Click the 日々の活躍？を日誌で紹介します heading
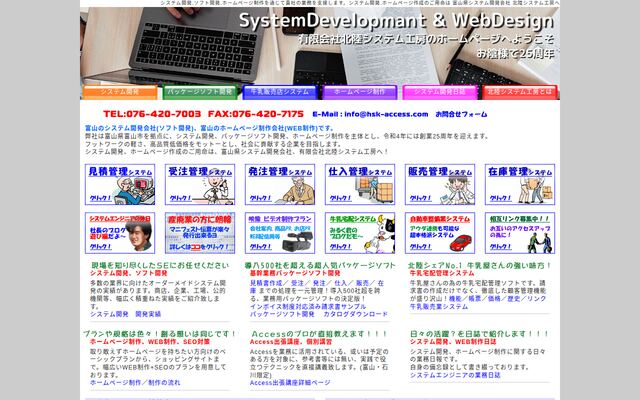640x400 pixels. [x=480, y=334]
